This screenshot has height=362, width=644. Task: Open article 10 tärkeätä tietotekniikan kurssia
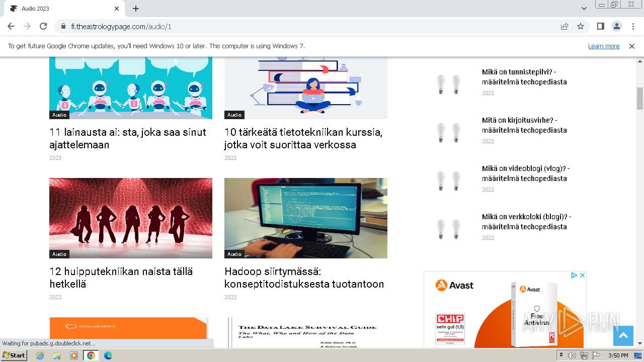click(303, 138)
